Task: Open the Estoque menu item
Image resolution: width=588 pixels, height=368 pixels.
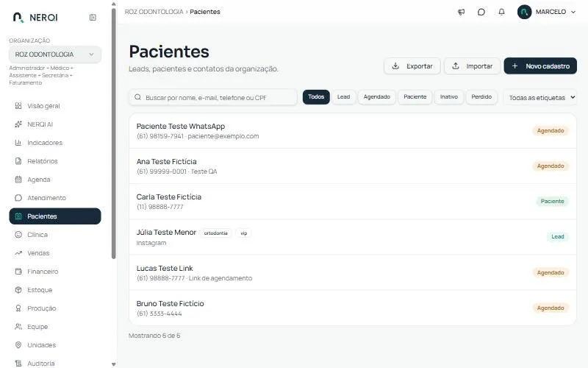Action: point(54,290)
